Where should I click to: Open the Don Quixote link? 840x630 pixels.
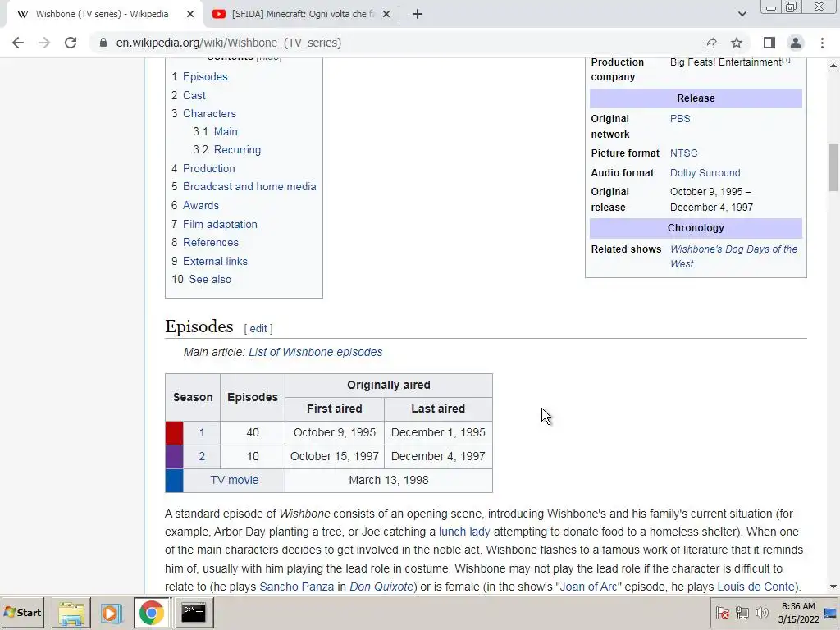pyautogui.click(x=381, y=587)
